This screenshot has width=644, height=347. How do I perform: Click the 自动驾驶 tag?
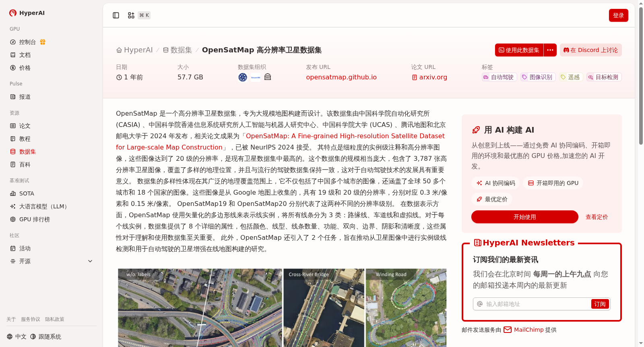(499, 77)
